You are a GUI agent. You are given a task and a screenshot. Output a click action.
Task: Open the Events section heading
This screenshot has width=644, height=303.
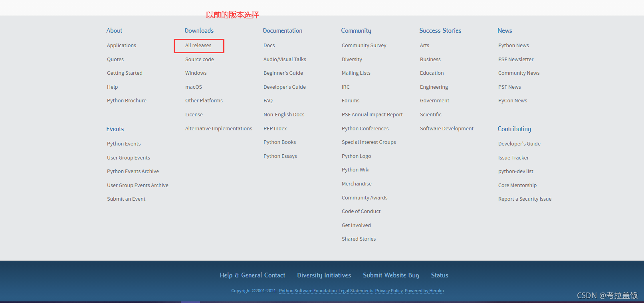coord(115,129)
